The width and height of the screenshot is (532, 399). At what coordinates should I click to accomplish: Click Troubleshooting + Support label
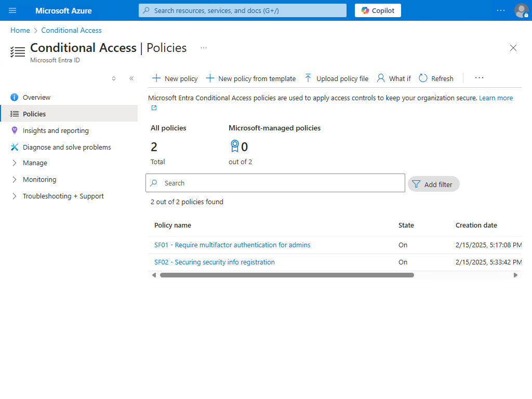[x=63, y=196]
